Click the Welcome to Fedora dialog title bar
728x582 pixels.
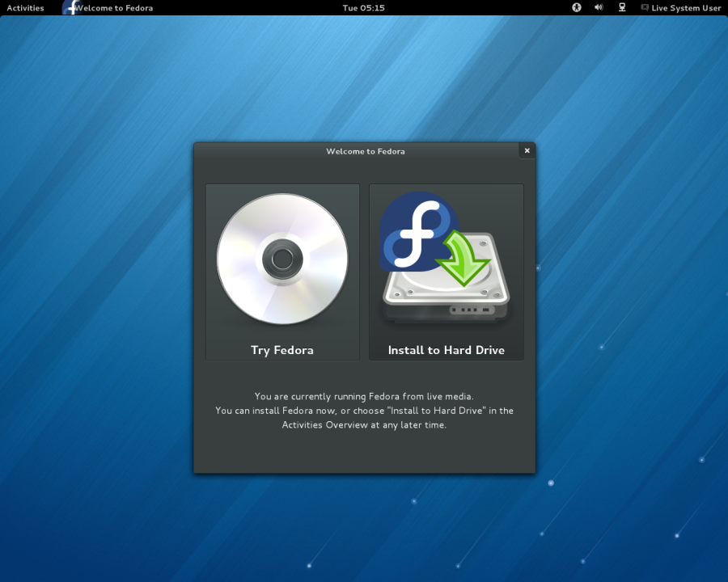(365, 151)
